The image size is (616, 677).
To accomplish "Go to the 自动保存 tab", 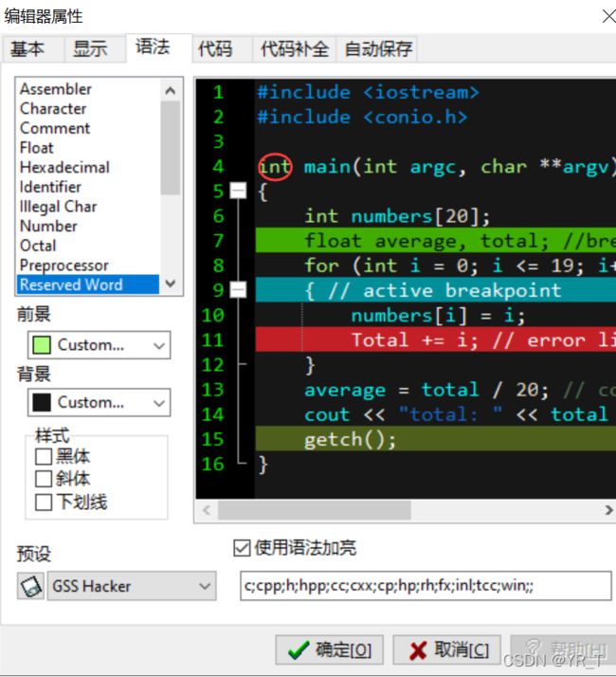I will tap(378, 48).
